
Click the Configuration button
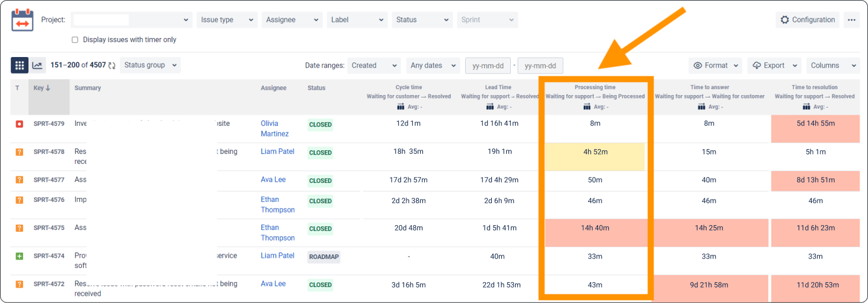807,20
